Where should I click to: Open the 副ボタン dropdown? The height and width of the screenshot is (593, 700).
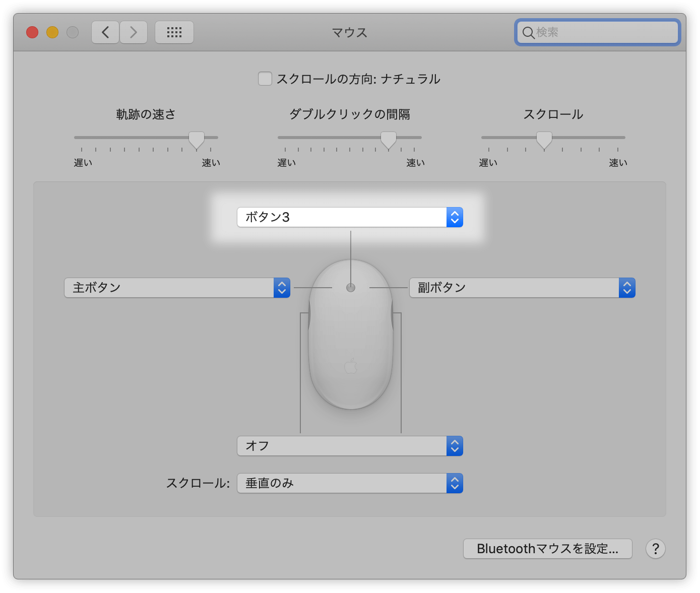click(522, 288)
